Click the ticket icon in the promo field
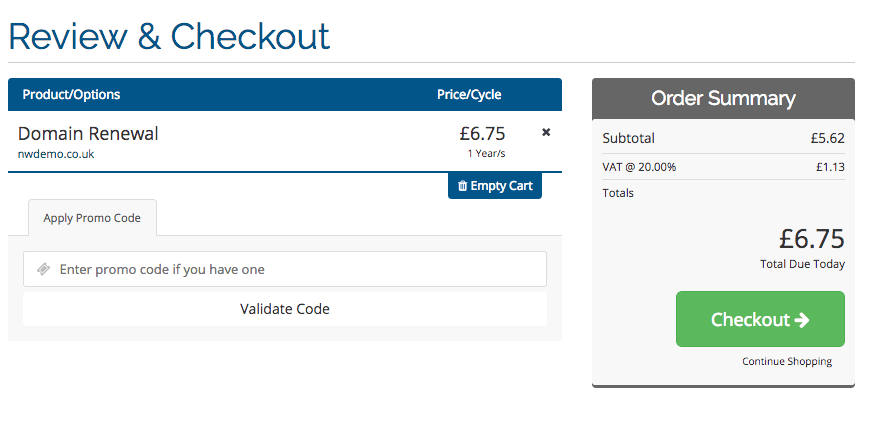 click(x=44, y=270)
